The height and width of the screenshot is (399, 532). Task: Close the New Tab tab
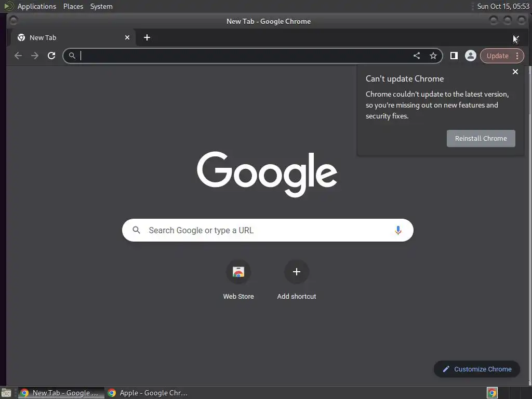(127, 37)
